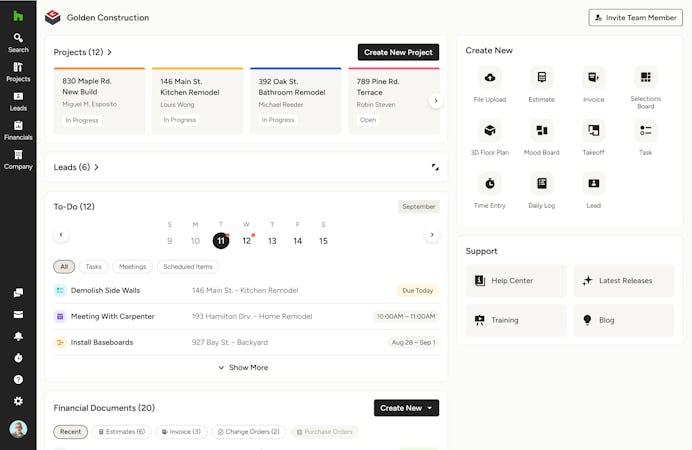692x450 pixels.
Task: Select day 12 in the calendar
Action: [246, 241]
